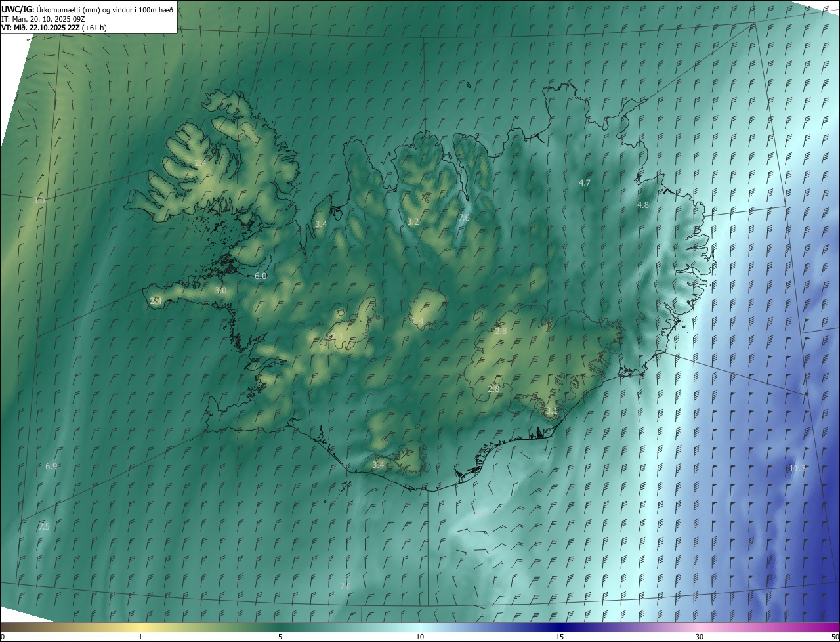The width and height of the screenshot is (840, 642).
Task: Click the 30 tick label on the color scale
Action: pyautogui.click(x=700, y=637)
